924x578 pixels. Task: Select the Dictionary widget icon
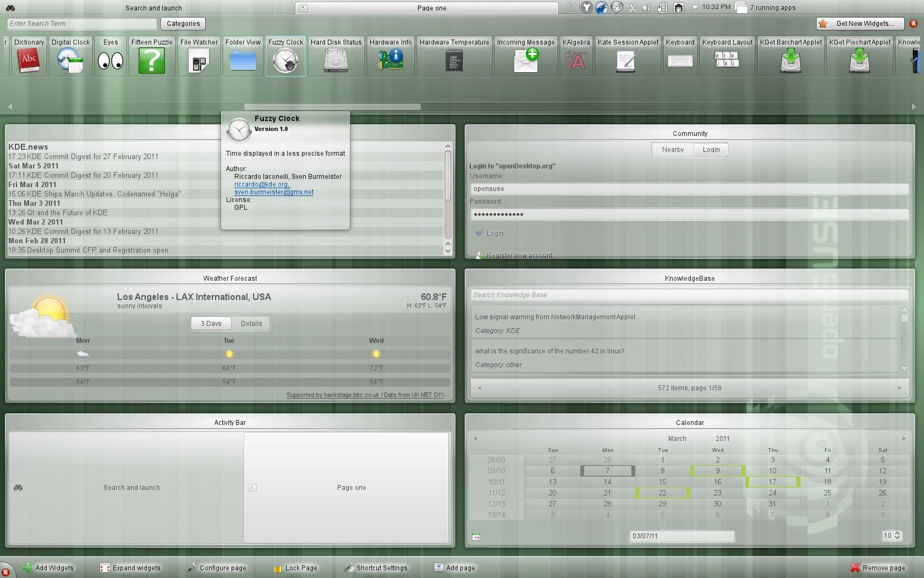[29, 60]
